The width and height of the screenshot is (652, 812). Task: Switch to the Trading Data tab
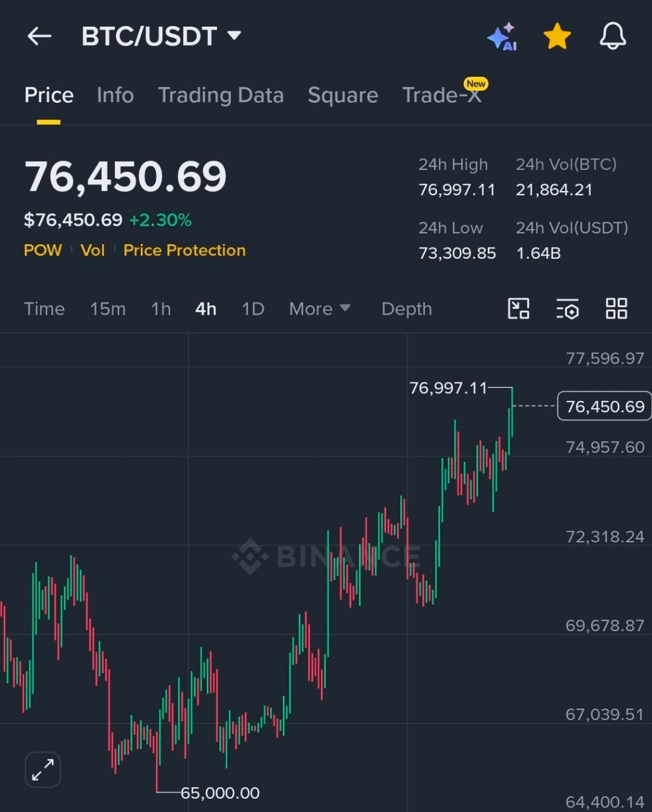tap(221, 95)
